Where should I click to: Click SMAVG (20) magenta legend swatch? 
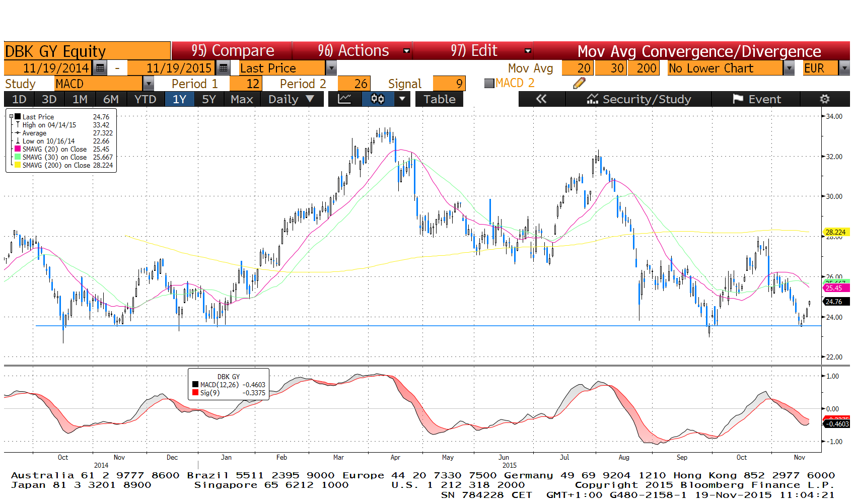[18, 149]
